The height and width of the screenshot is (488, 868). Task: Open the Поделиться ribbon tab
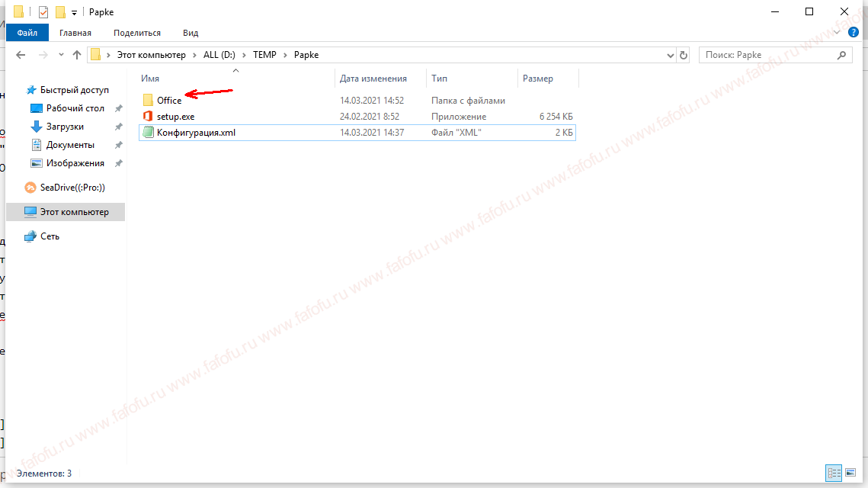click(136, 33)
